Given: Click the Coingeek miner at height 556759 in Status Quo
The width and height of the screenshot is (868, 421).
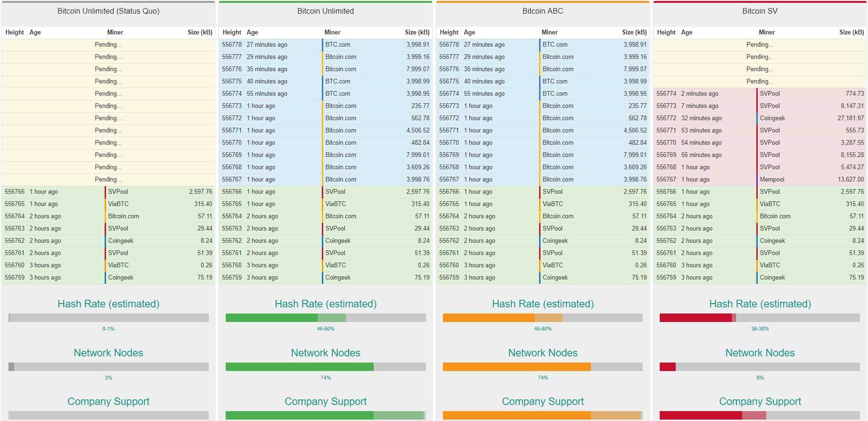Looking at the screenshot, I should click(121, 277).
